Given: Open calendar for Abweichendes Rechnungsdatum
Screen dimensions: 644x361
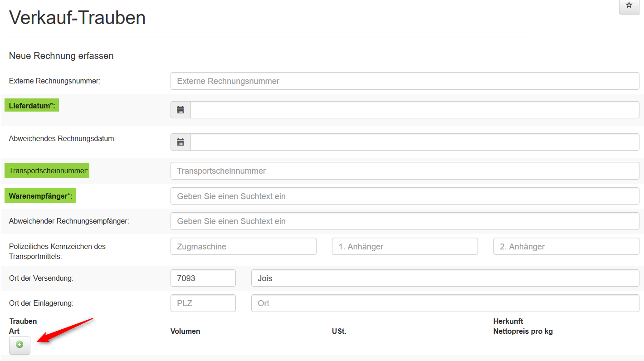Looking at the screenshot, I should click(181, 142).
